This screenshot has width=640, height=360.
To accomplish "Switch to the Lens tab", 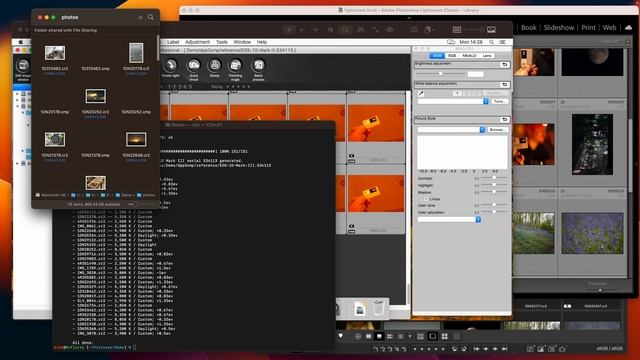I will [487, 56].
